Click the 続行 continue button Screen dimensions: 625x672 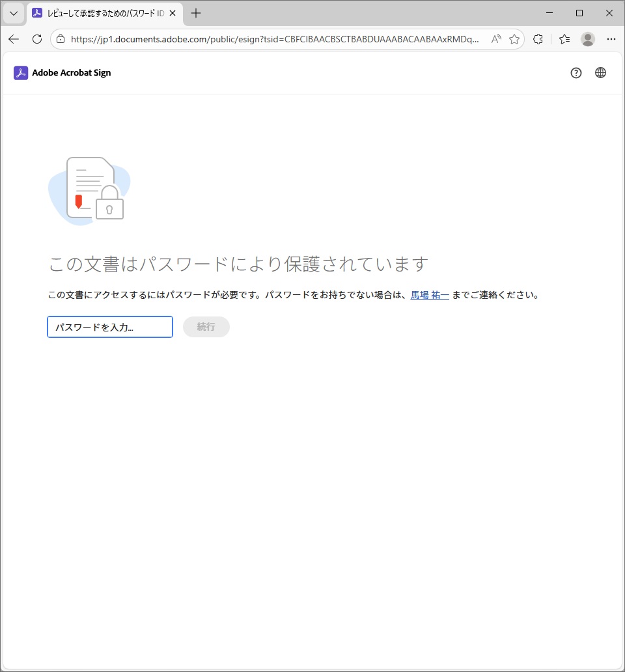(x=206, y=327)
